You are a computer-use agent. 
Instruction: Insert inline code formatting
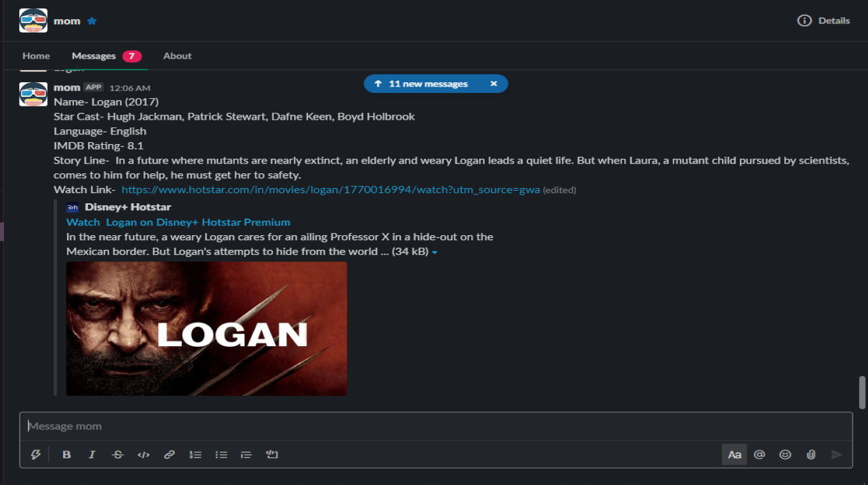click(x=143, y=454)
